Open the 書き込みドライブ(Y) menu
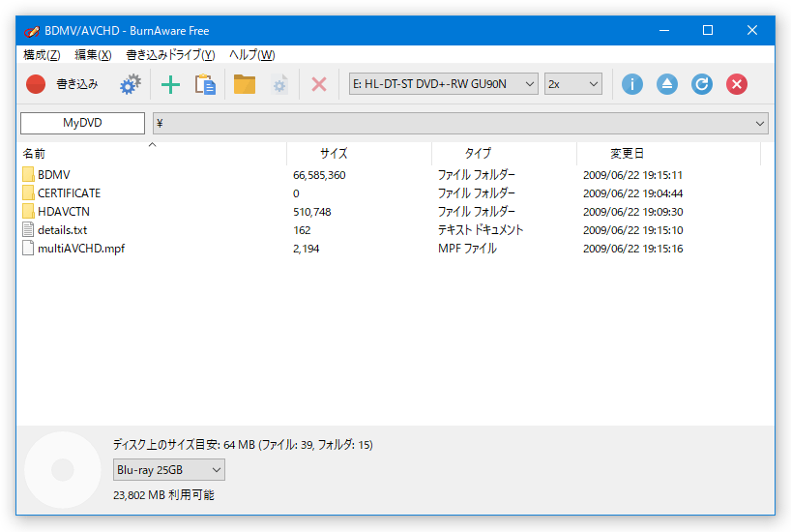The width and height of the screenshot is (791, 532). click(170, 54)
